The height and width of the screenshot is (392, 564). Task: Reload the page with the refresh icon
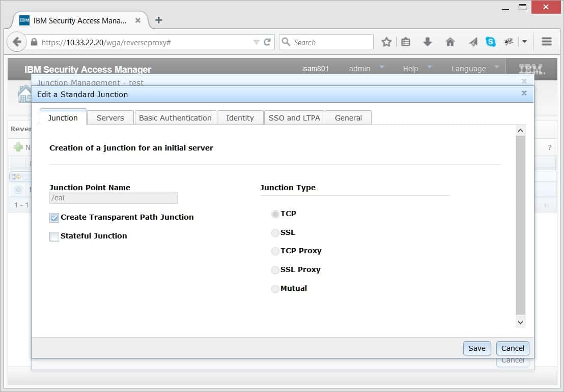pyautogui.click(x=267, y=42)
